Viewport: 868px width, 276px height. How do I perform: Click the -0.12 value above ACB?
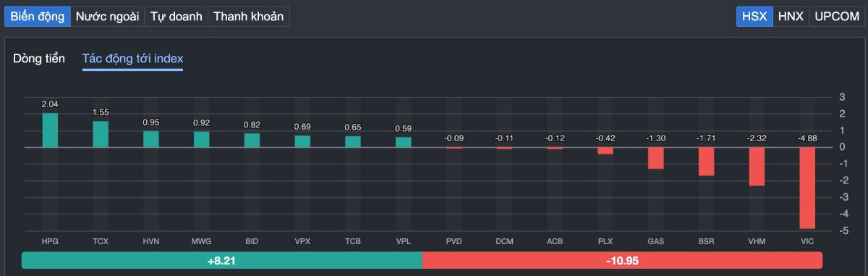click(555, 138)
